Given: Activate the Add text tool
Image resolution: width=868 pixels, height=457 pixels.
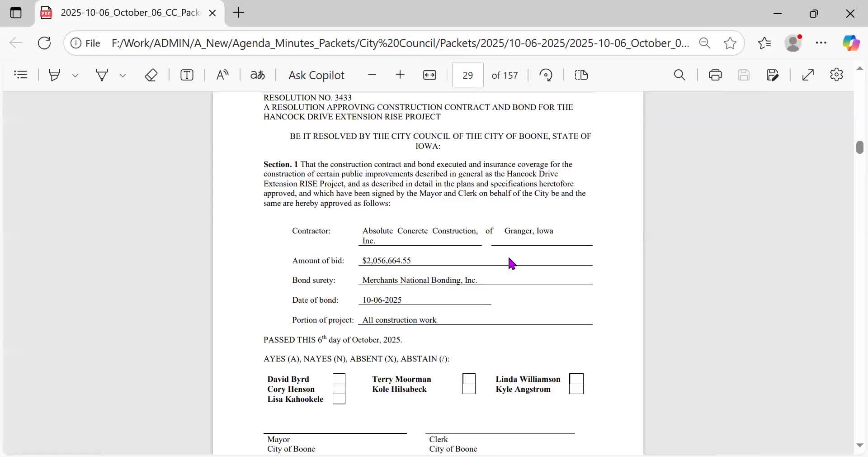Looking at the screenshot, I should (x=187, y=75).
